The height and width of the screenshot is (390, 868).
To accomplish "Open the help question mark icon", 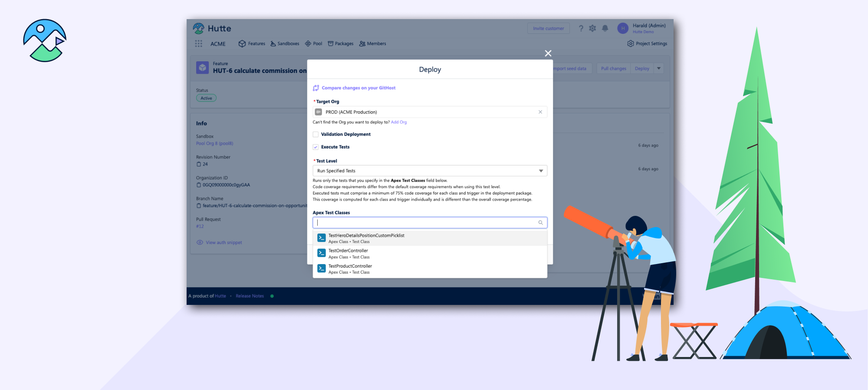I will coord(581,28).
